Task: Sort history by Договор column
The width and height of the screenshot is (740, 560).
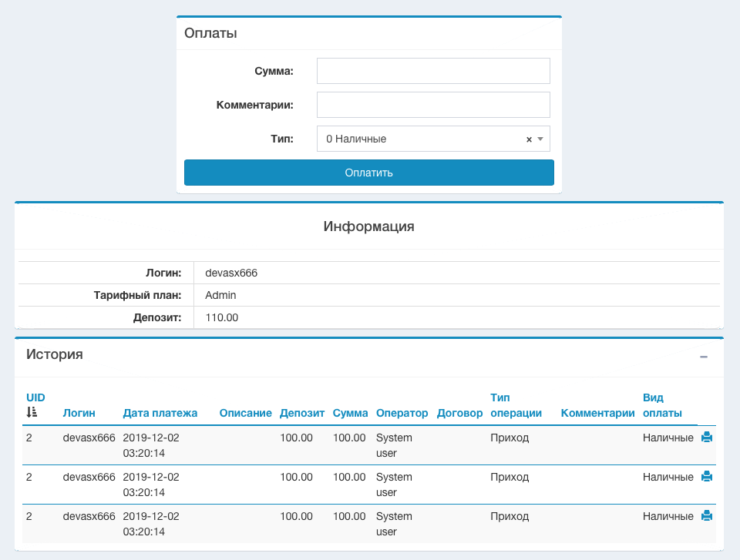Action: click(459, 413)
